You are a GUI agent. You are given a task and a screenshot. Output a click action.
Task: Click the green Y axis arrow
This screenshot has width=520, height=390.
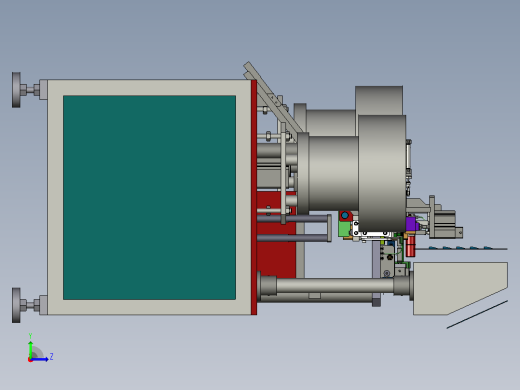31,349
